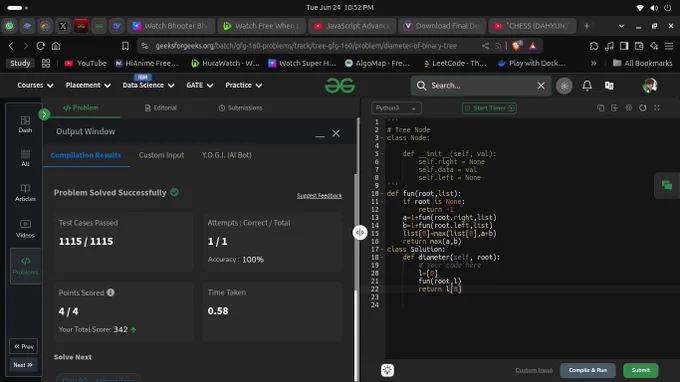Close the Output Window panel
The image size is (680, 382).
point(336,134)
